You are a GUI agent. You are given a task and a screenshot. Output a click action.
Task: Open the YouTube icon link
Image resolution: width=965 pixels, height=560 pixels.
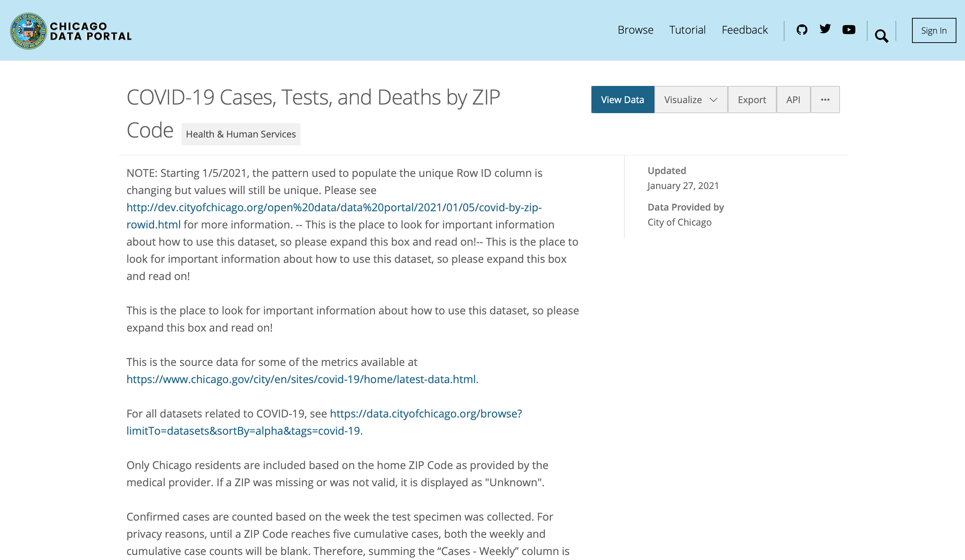(x=849, y=29)
